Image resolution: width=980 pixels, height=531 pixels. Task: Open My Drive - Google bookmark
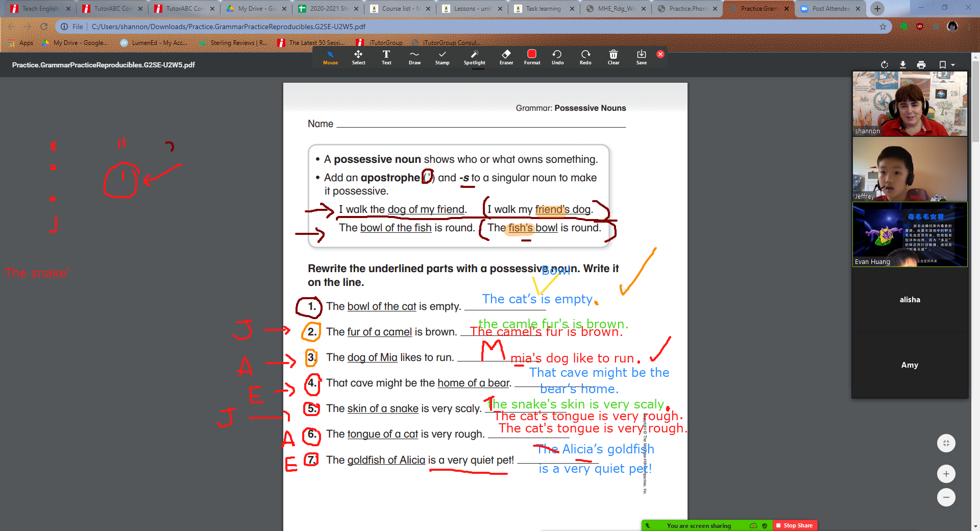pyautogui.click(x=75, y=43)
